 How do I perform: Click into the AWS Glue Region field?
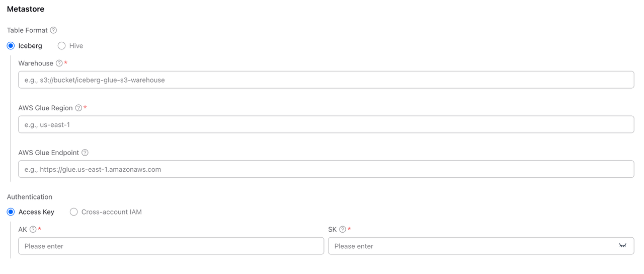[326, 124]
